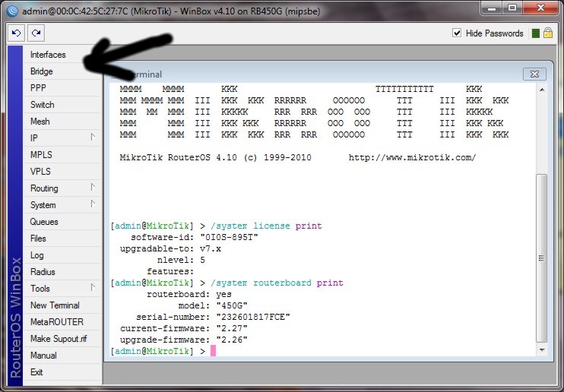The image size is (564, 392).
Task: Toggle the Hide Passwords checkbox
Action: pos(457,33)
